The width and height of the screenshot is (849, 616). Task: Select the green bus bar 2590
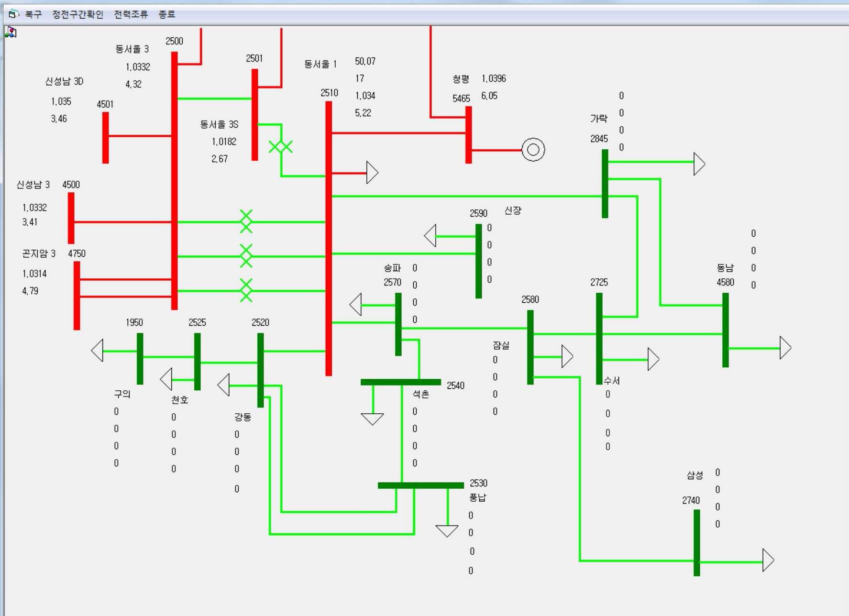[x=479, y=261]
